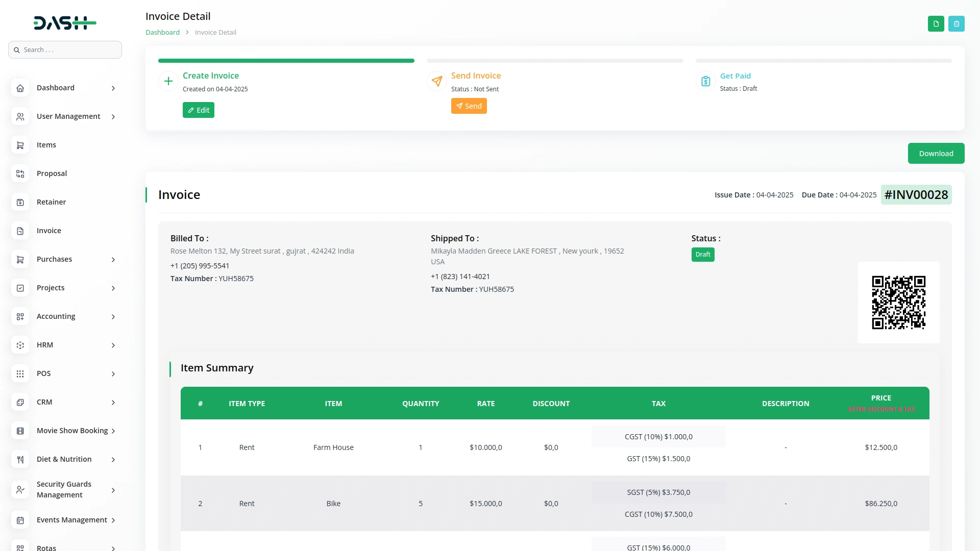Click the teal clipboard icon at top right
Screen dimensions: 980x551
[x=956, y=24]
